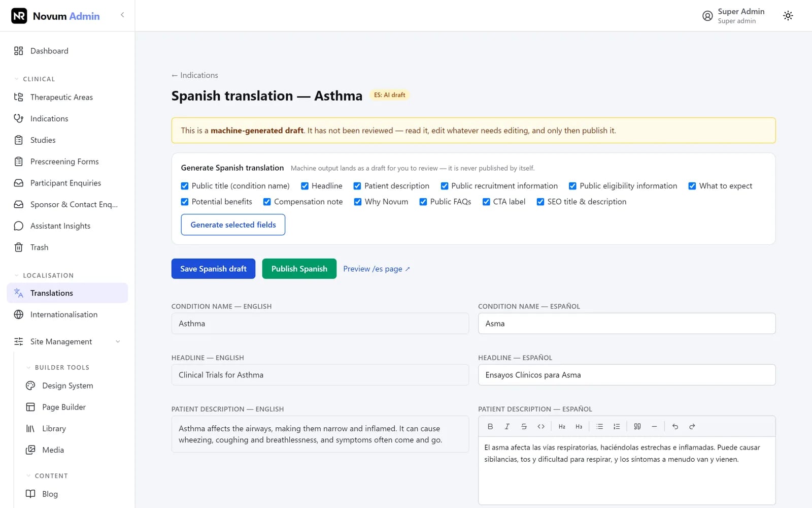
Task: Open Trash in the sidebar
Action: pyautogui.click(x=67, y=247)
